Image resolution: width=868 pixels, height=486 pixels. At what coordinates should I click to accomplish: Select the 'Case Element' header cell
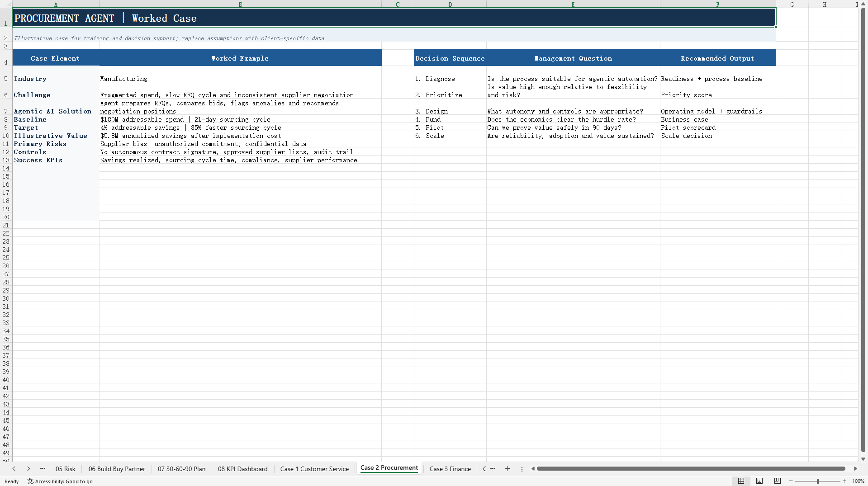pyautogui.click(x=56, y=58)
